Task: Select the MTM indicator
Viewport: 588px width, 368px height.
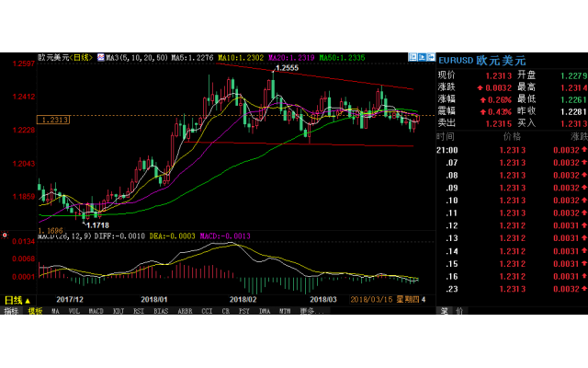Action: click(x=285, y=311)
